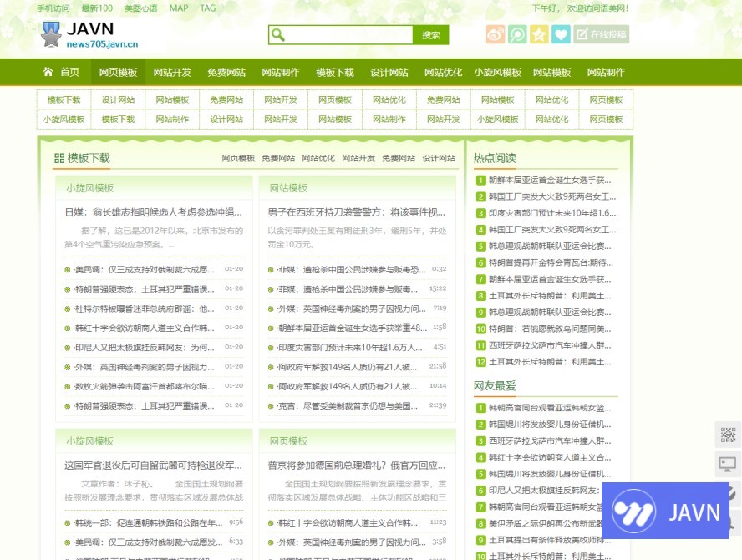Screen dimensions: 742x560
Task: Click the 手机访问 link at top
Action: (x=53, y=8)
